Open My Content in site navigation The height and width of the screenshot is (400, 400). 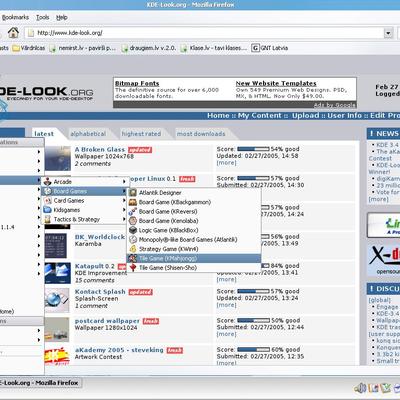259,115
